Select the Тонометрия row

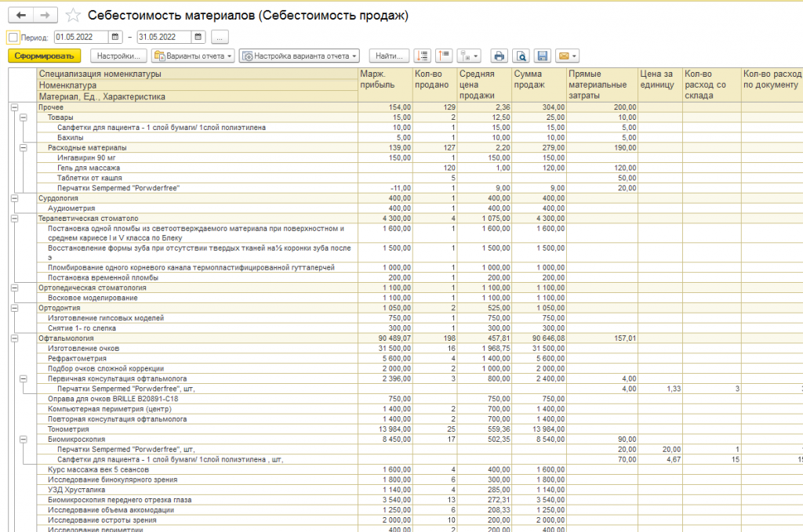point(197,429)
